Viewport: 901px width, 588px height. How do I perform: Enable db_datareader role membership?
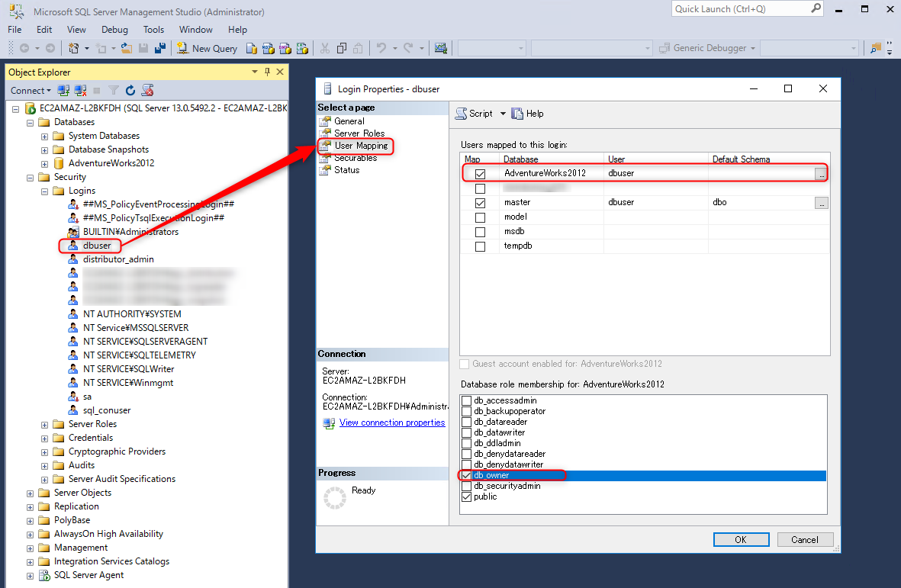467,422
